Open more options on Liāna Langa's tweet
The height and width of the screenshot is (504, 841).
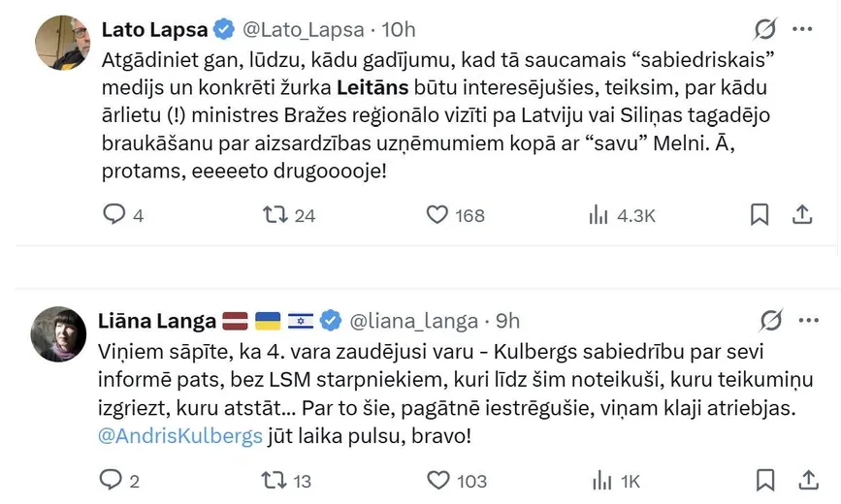pyautogui.click(x=808, y=321)
